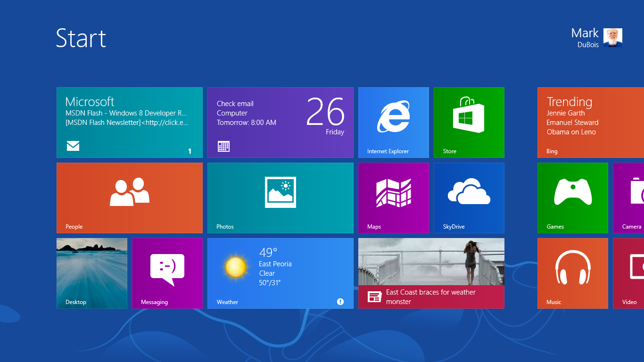Click the Calendar date 26
This screenshot has width=644, height=362.
pos(325,112)
